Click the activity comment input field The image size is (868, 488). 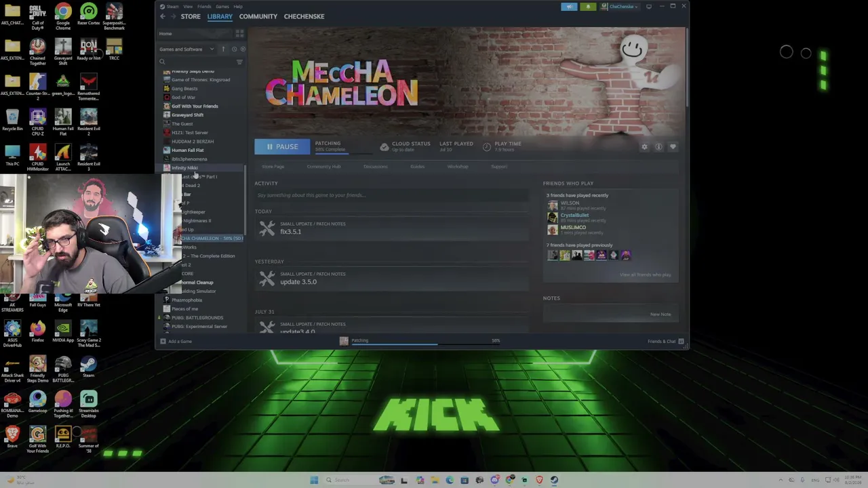(x=391, y=195)
